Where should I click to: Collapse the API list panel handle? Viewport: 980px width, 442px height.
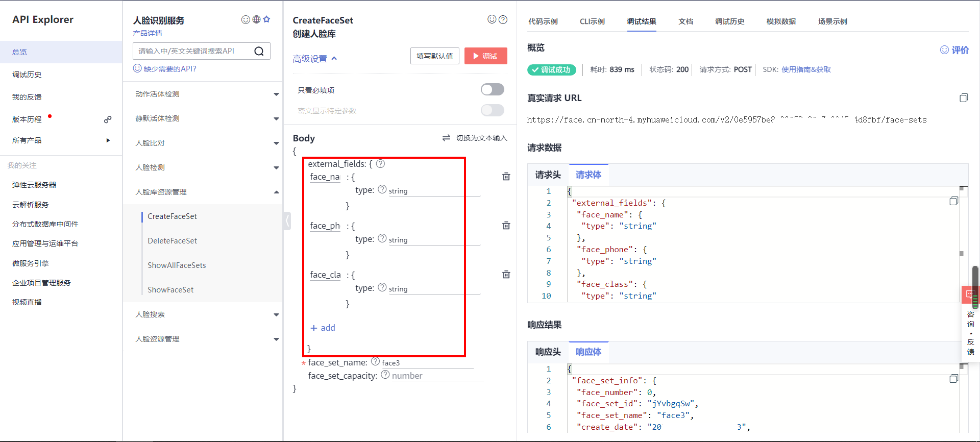(287, 221)
